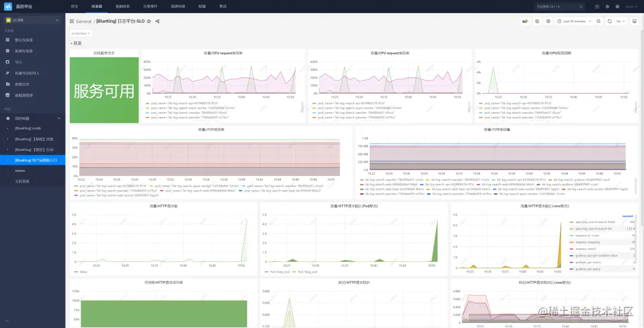Click the search magnifier in global search

pos(581,7)
